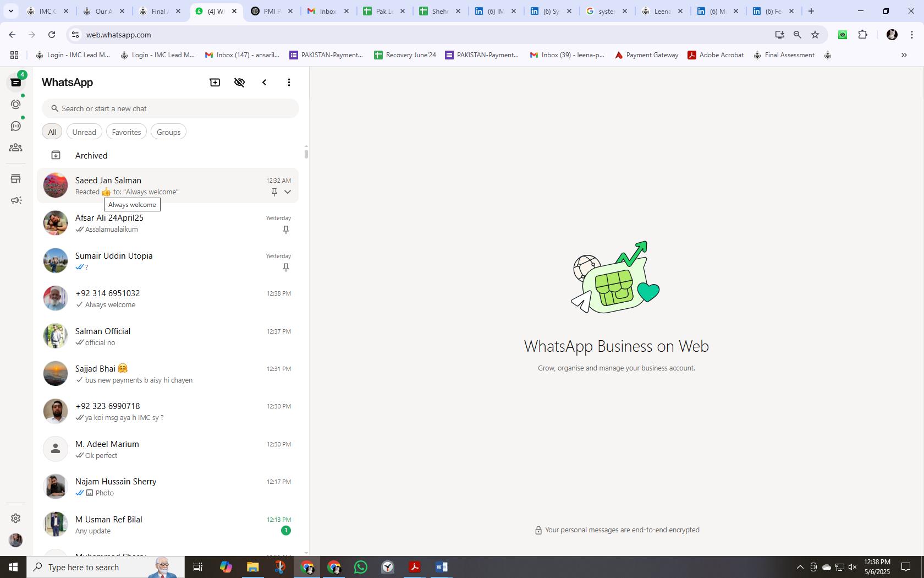Screen dimensions: 924x578
Task: Open the advertise megaphone icon
Action: click(16, 200)
